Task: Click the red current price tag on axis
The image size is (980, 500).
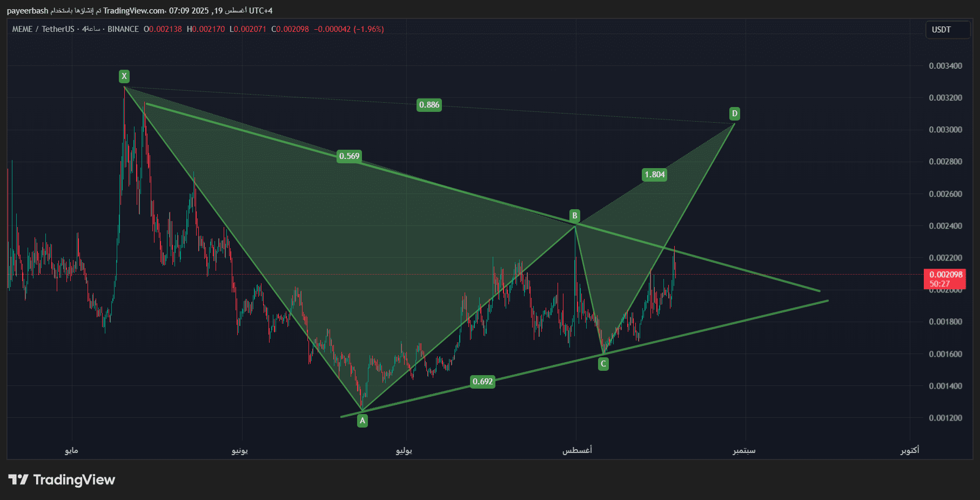Action: tap(945, 279)
